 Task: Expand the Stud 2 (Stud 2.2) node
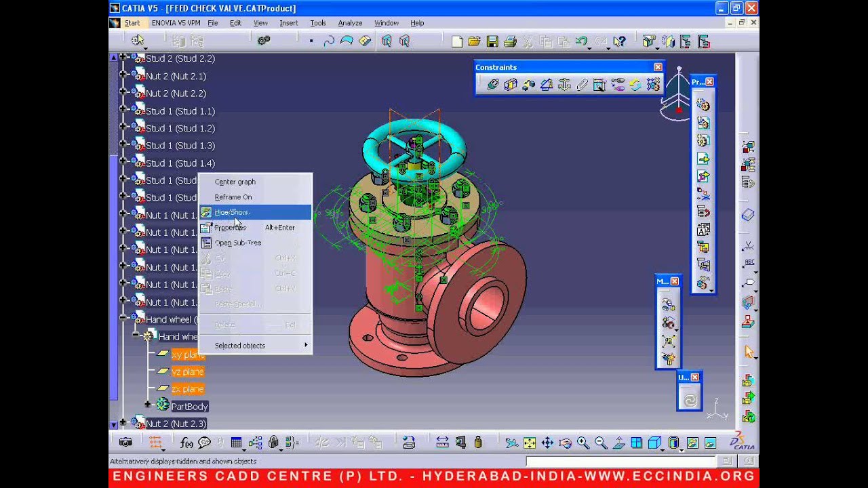click(123, 58)
